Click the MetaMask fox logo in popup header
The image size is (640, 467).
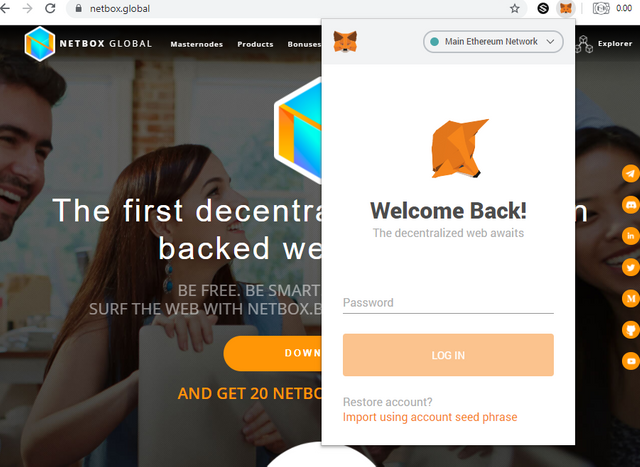point(345,42)
